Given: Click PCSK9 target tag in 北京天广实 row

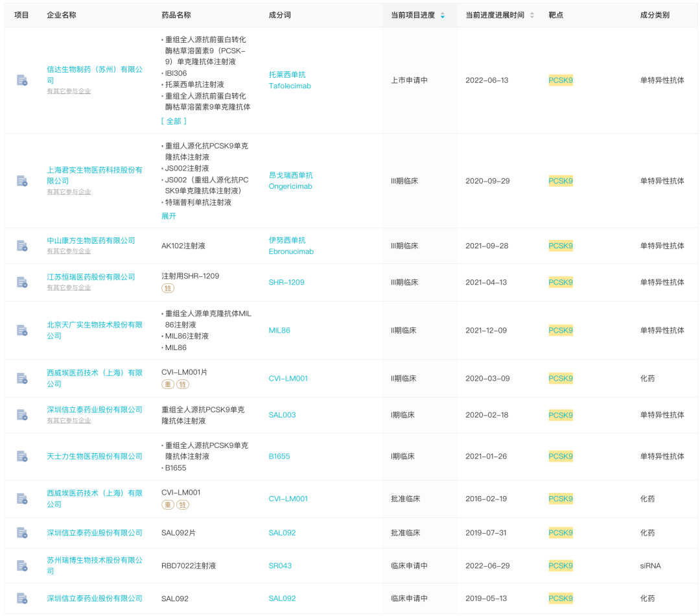Looking at the screenshot, I should pyautogui.click(x=561, y=330).
